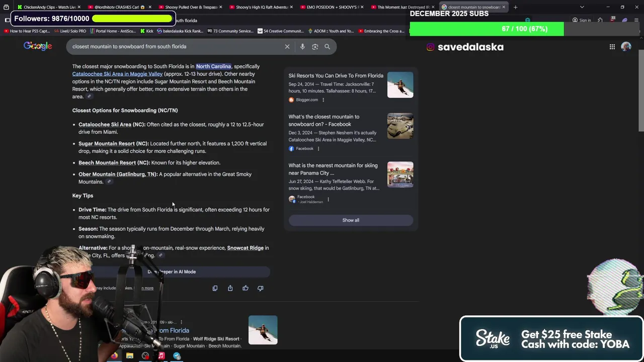Open '73 Community Service...' bookmark

pyautogui.click(x=229, y=31)
